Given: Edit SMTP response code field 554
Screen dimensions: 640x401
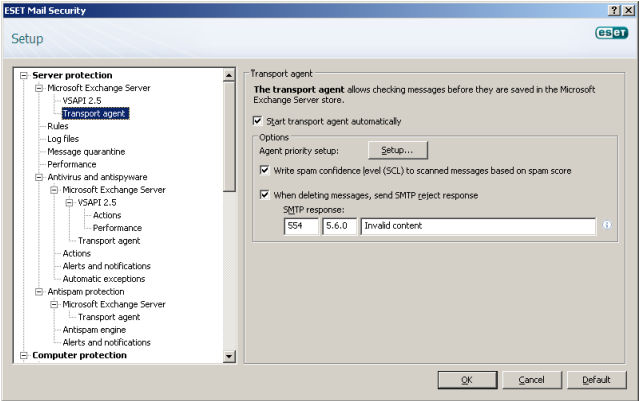Looking at the screenshot, I should pos(301,226).
